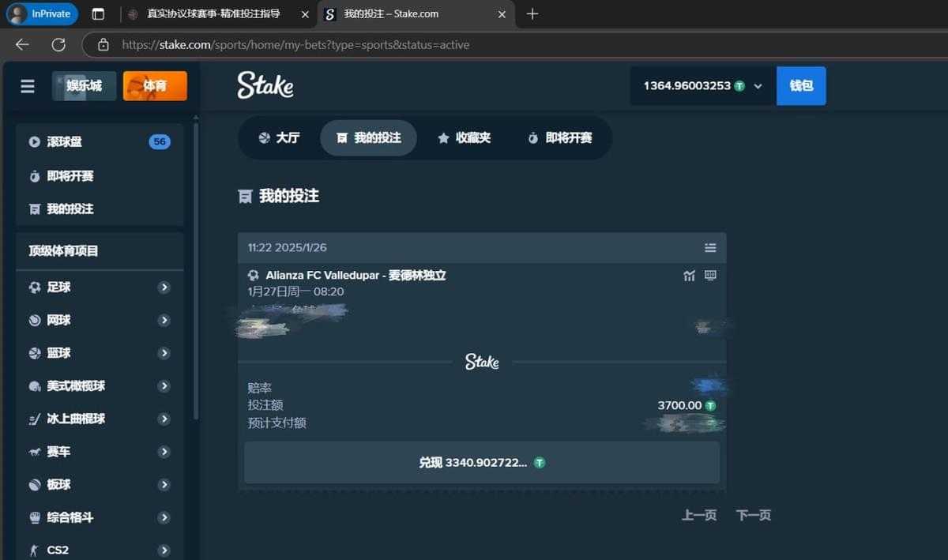This screenshot has width=948, height=560.
Task: Select the 大厅 lobby tab
Action: (x=279, y=137)
